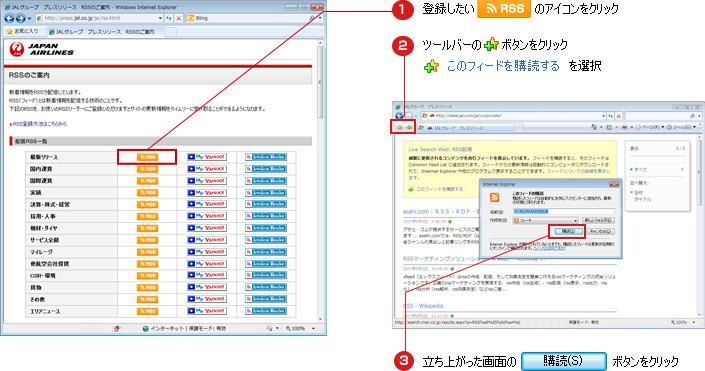Click the 名前 name field in the subscribe dialog
Screen dimensions: 705x371
click(x=564, y=211)
